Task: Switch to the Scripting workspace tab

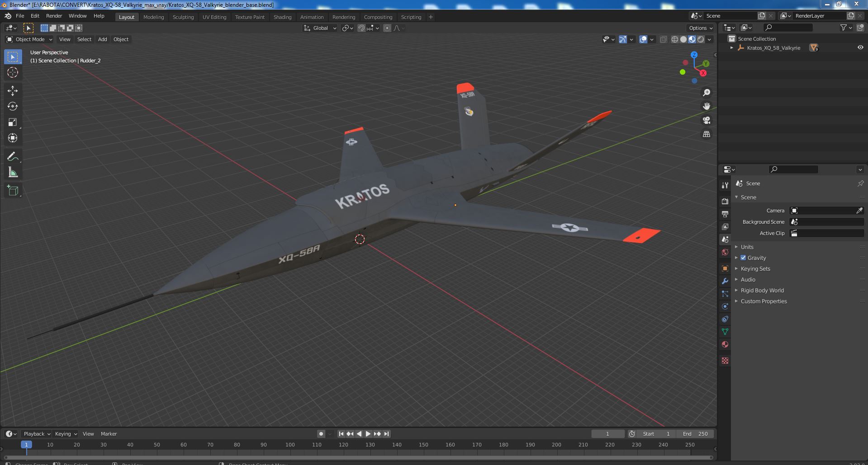Action: 411,17
